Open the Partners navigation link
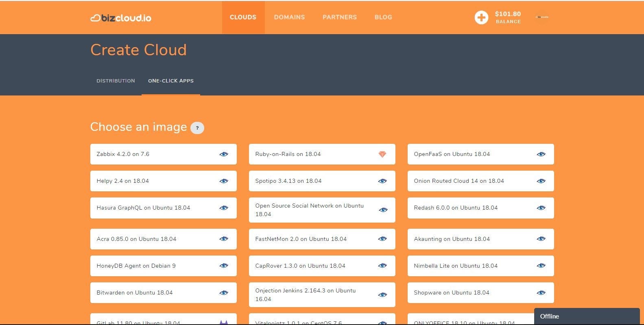Image resolution: width=644 pixels, height=325 pixels. click(x=340, y=17)
